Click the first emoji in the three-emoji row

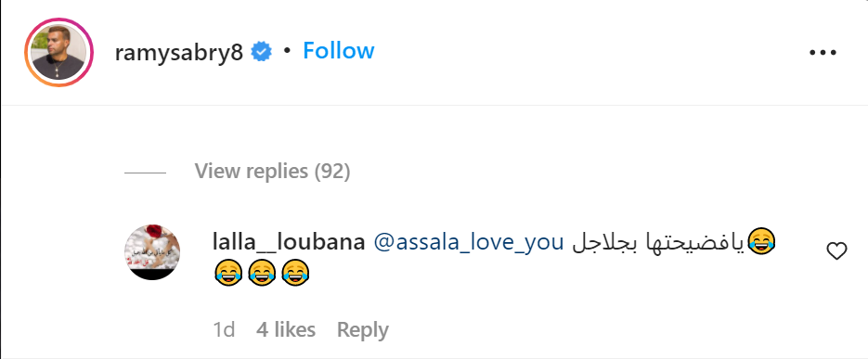[x=228, y=274]
